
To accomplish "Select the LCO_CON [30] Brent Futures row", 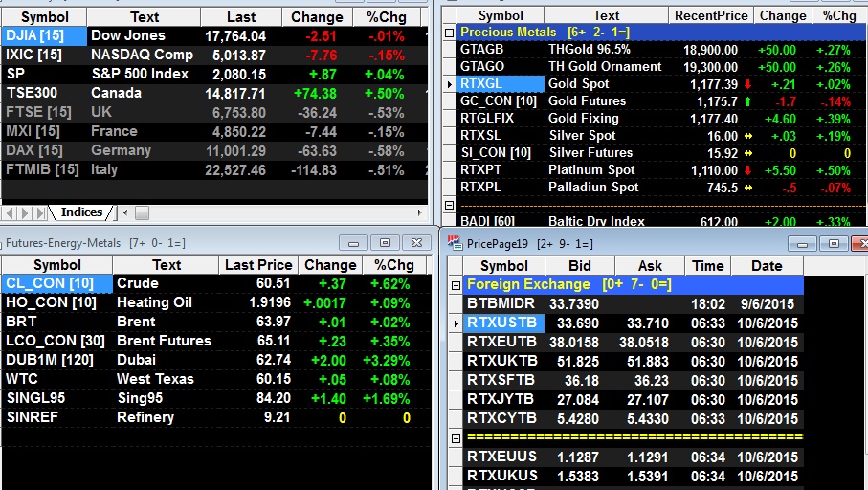I will pyautogui.click(x=216, y=341).
